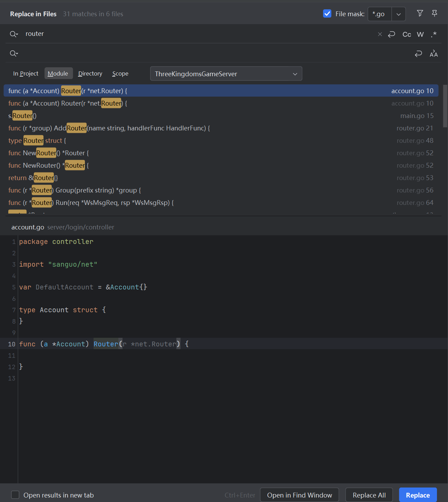This screenshot has width=448, height=502.
Task: Open the ThreeKingdomsGameServer module dropdown
Action: 226,74
